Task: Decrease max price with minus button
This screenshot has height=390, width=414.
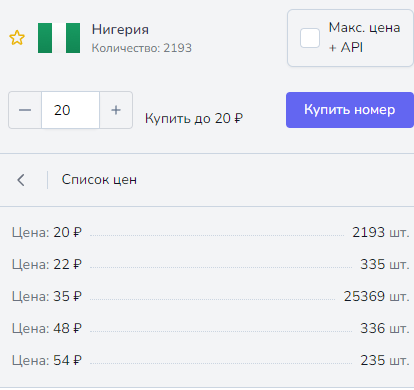Action: [x=25, y=110]
